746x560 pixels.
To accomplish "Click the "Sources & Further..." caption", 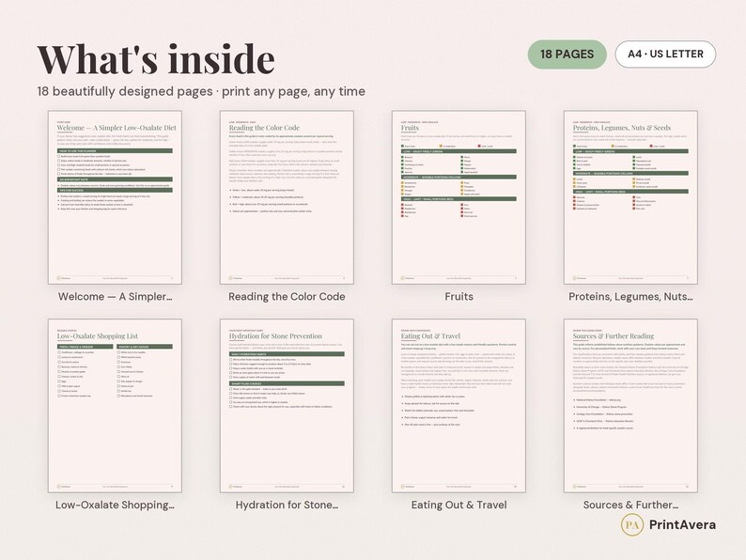I will [x=630, y=505].
